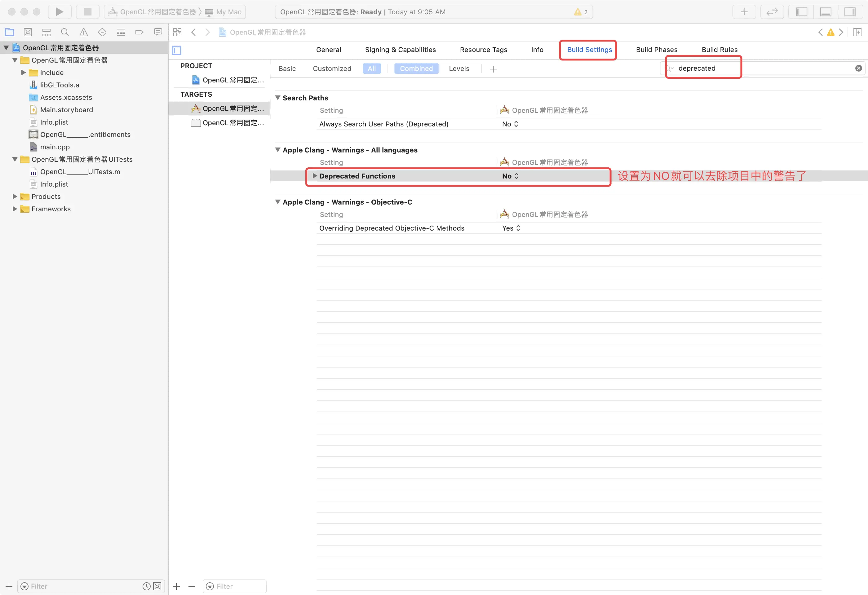
Task: Clear the deprecated search field
Action: tap(858, 68)
